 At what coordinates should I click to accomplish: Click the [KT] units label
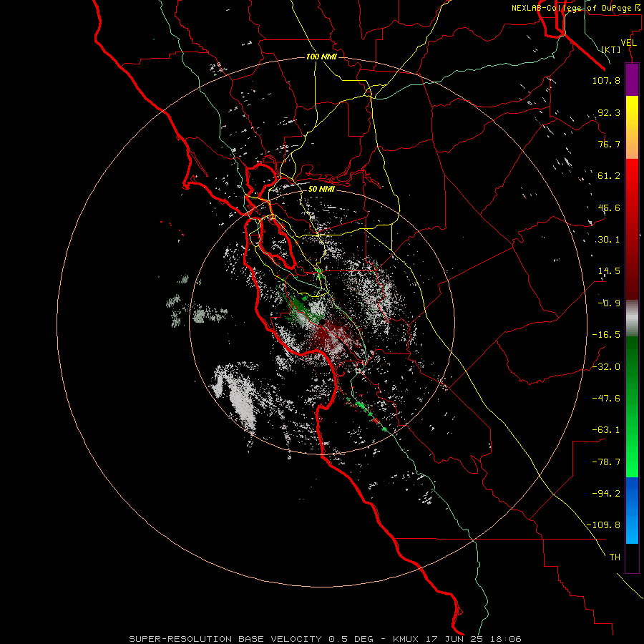[611, 50]
